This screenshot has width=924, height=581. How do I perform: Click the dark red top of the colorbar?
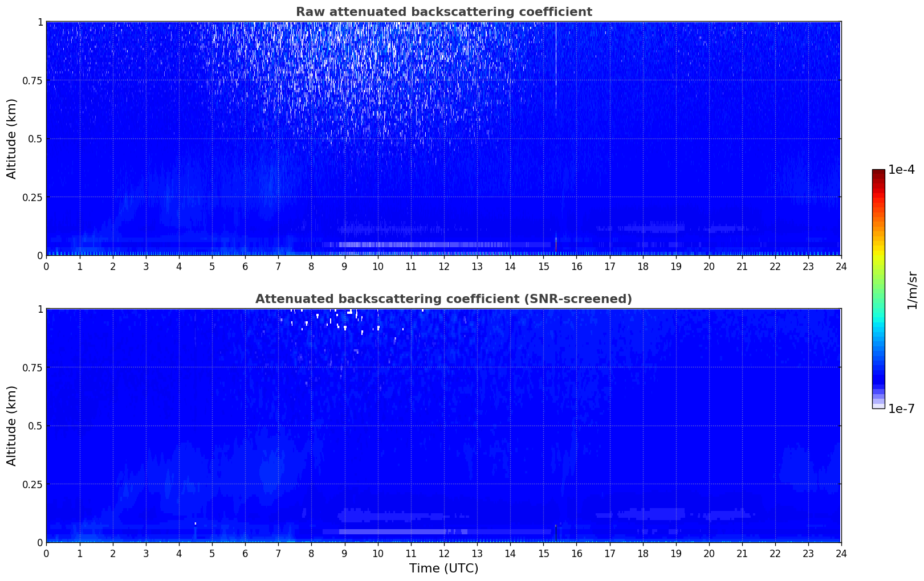[878, 173]
